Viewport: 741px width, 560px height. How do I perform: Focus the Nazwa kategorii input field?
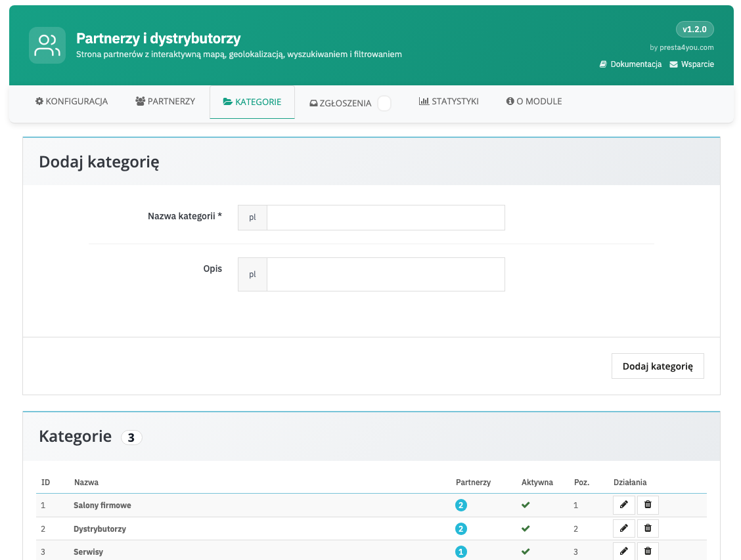pos(386,218)
